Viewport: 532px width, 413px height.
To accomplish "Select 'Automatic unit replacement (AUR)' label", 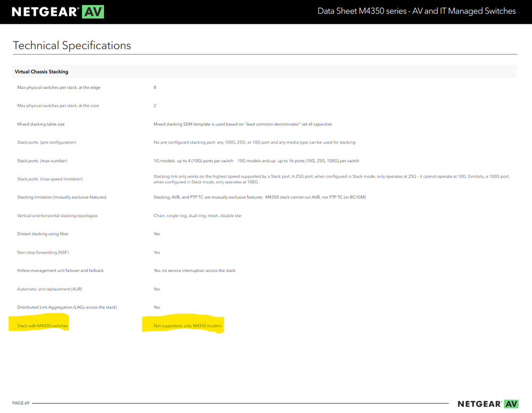I will 50,289.
